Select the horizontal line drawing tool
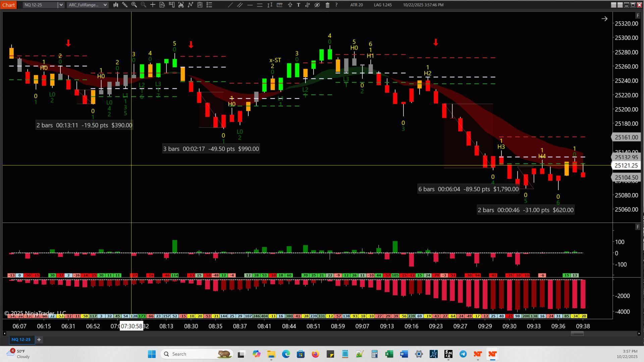 point(250,5)
